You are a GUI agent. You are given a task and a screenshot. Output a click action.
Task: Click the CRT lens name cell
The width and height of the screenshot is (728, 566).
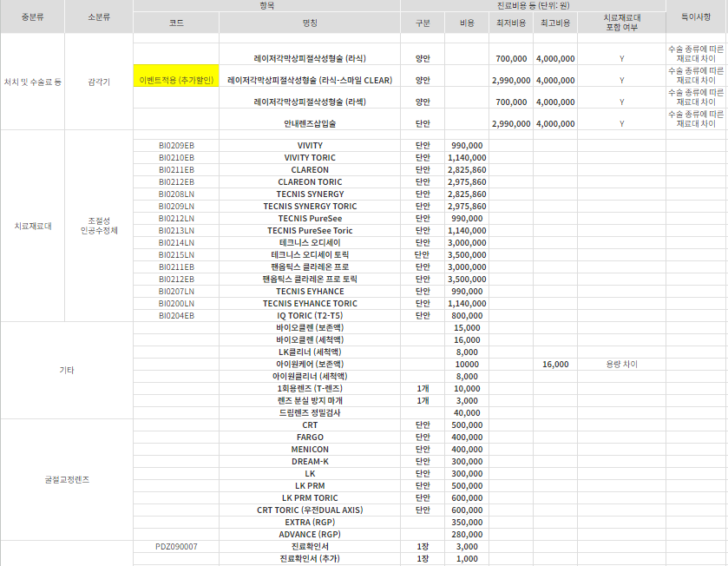[310, 424]
